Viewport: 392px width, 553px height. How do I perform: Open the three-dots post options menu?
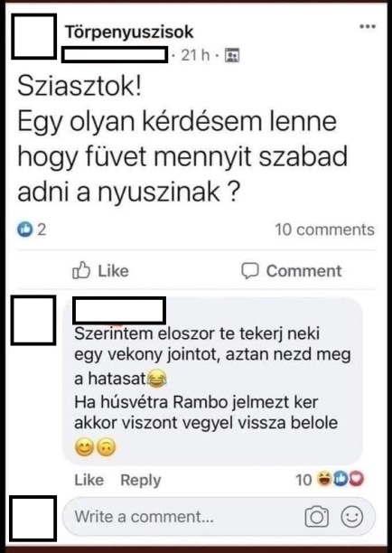click(368, 27)
